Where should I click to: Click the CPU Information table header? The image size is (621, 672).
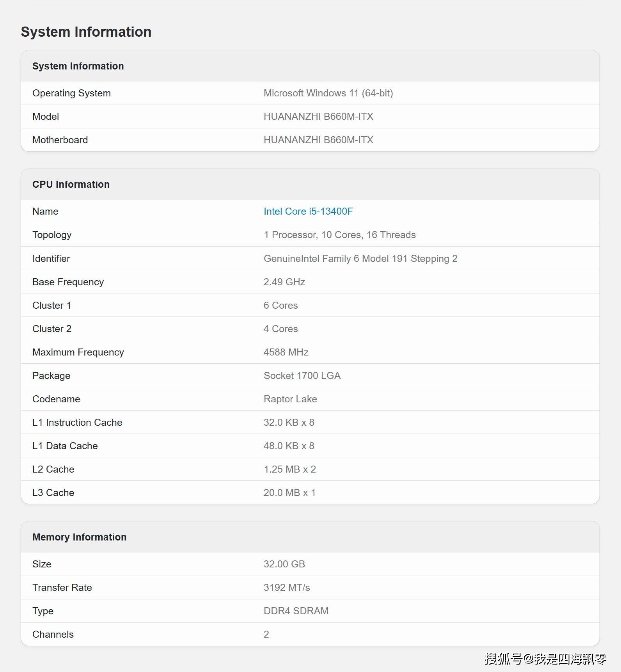[x=71, y=185]
